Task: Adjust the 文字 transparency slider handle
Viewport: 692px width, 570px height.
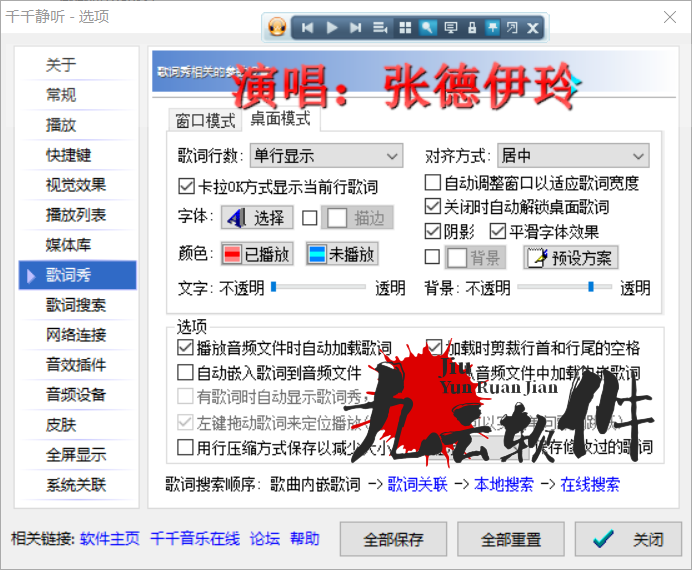Action: coord(274,287)
